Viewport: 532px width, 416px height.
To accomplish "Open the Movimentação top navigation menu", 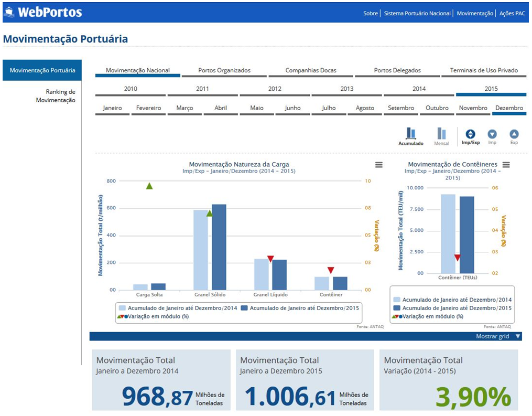I will click(x=475, y=13).
